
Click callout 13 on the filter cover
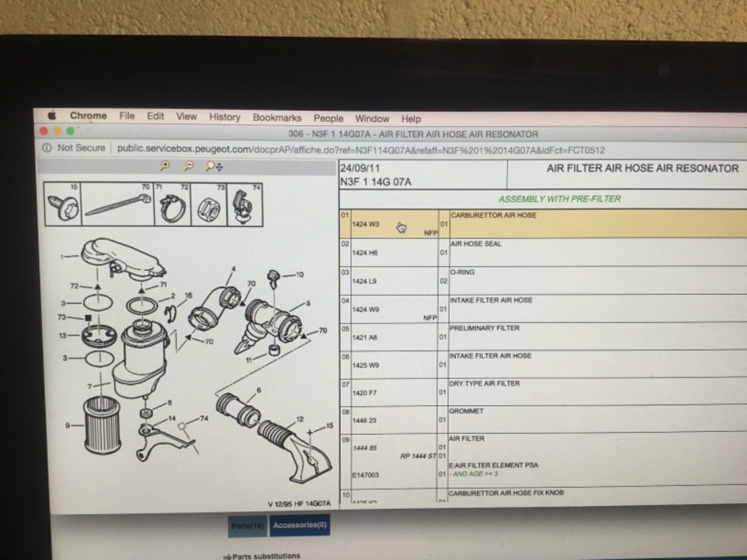pos(63,335)
